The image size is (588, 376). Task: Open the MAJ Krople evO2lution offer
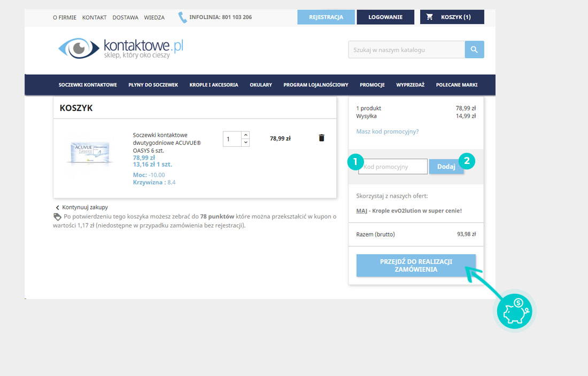point(409,211)
